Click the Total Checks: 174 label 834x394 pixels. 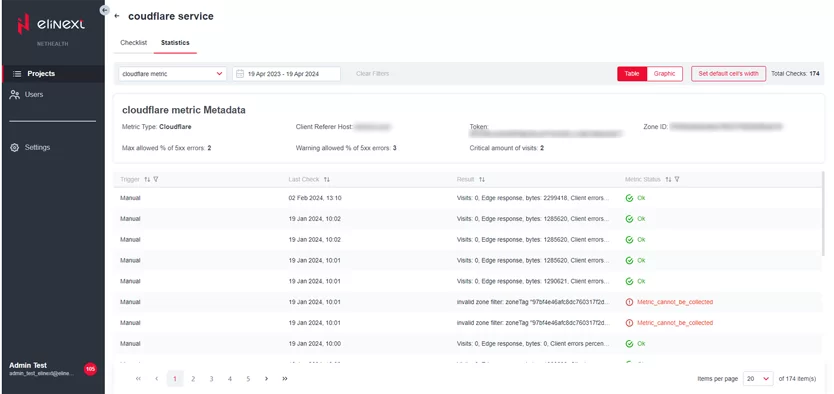(x=795, y=74)
